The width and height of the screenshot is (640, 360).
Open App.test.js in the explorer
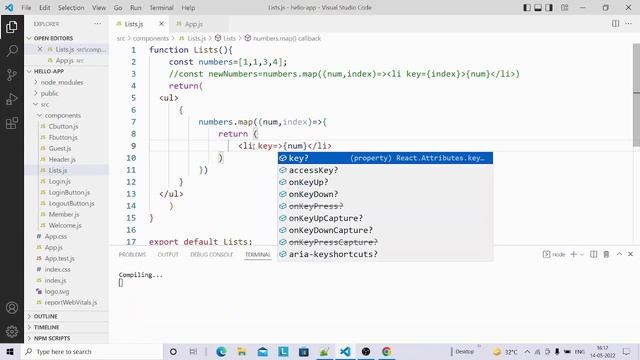60,258
